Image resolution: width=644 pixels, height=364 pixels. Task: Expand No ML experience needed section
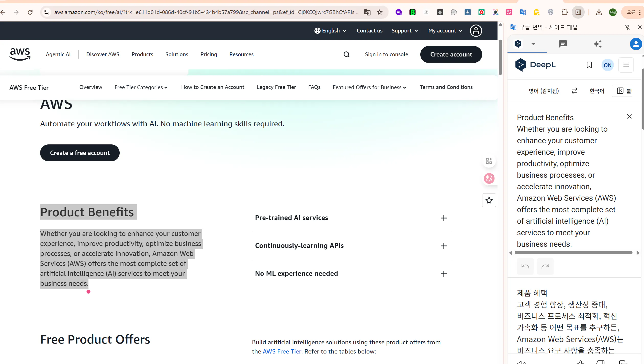tap(444, 274)
